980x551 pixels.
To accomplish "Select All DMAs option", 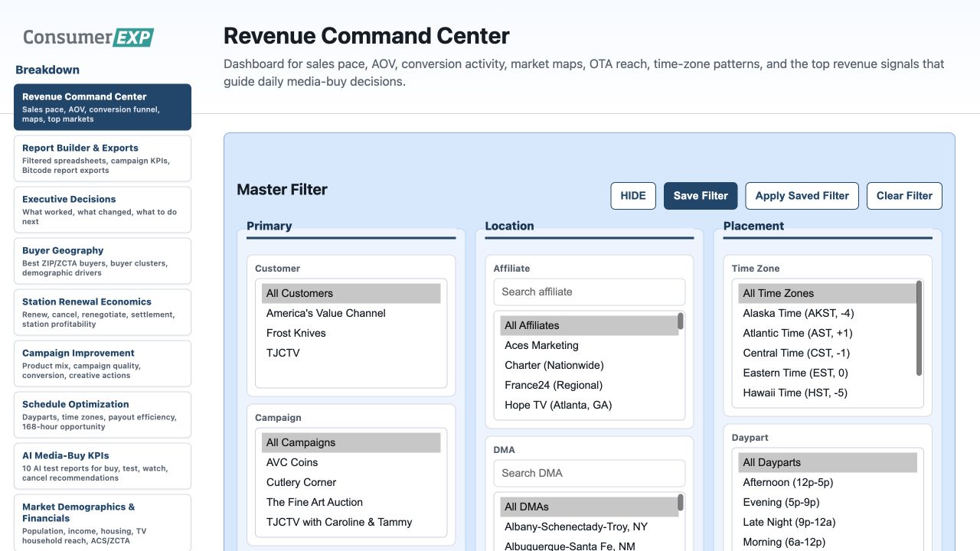I will click(589, 507).
